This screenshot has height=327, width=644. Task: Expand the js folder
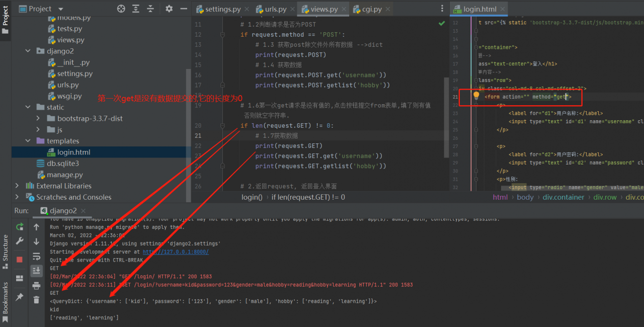point(38,129)
